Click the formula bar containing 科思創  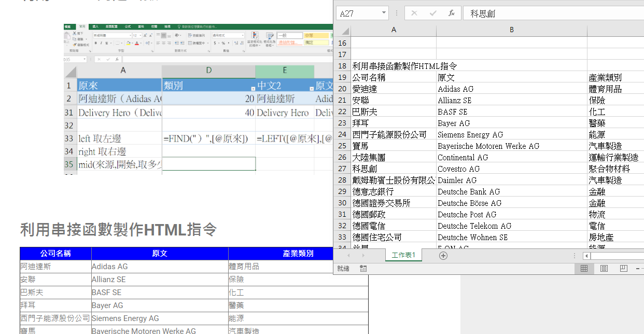(x=555, y=13)
